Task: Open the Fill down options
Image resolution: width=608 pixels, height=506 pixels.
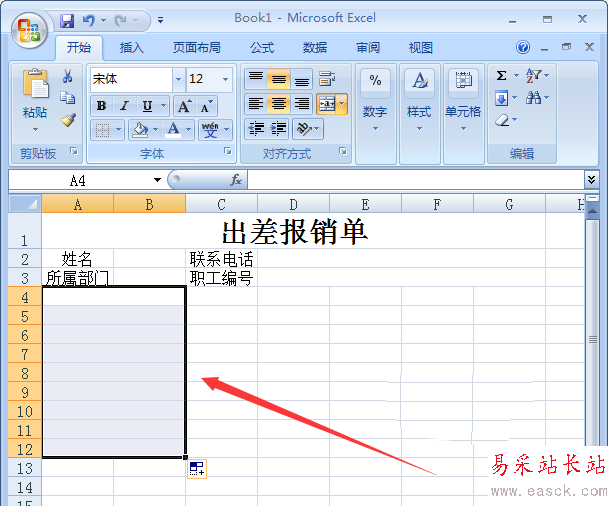Action: 506,98
